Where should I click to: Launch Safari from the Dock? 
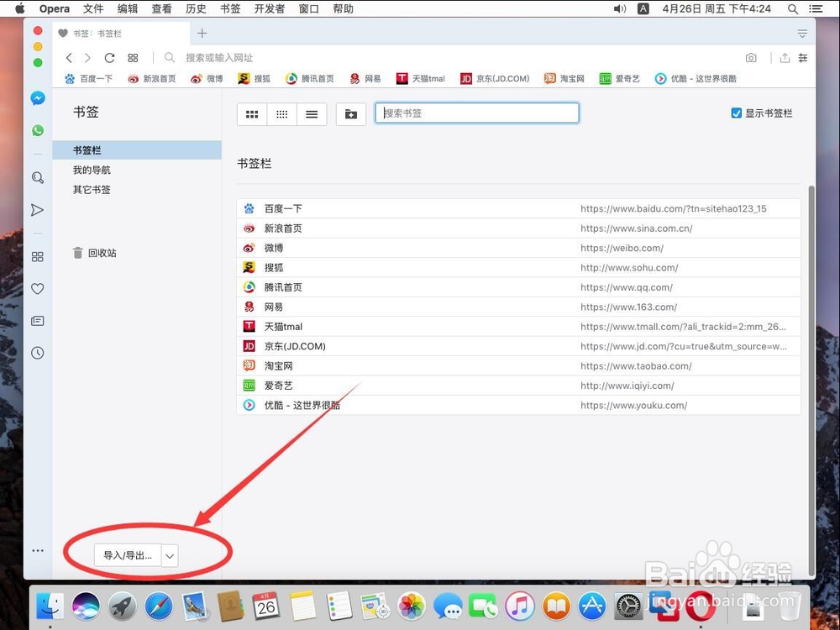(x=159, y=606)
